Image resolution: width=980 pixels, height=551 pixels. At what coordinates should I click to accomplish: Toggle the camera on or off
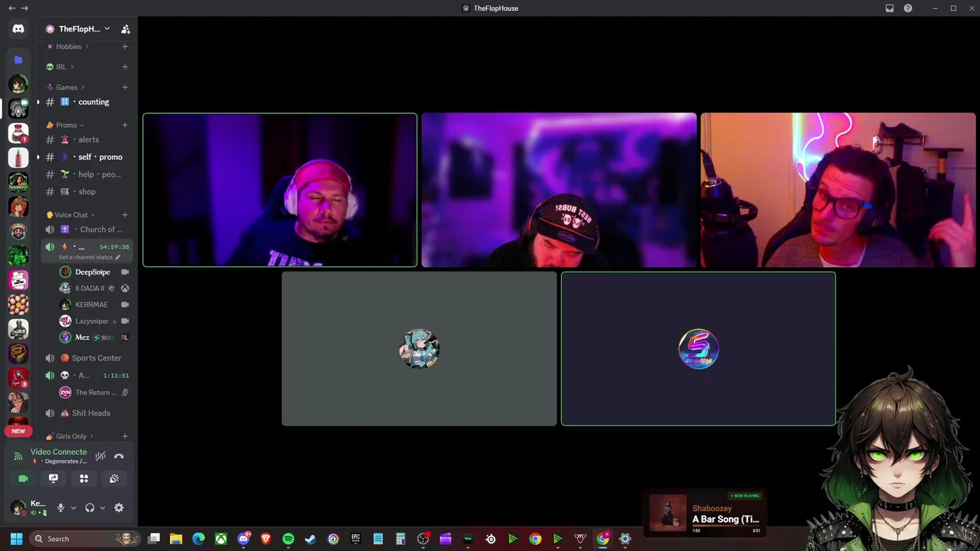[x=23, y=478]
